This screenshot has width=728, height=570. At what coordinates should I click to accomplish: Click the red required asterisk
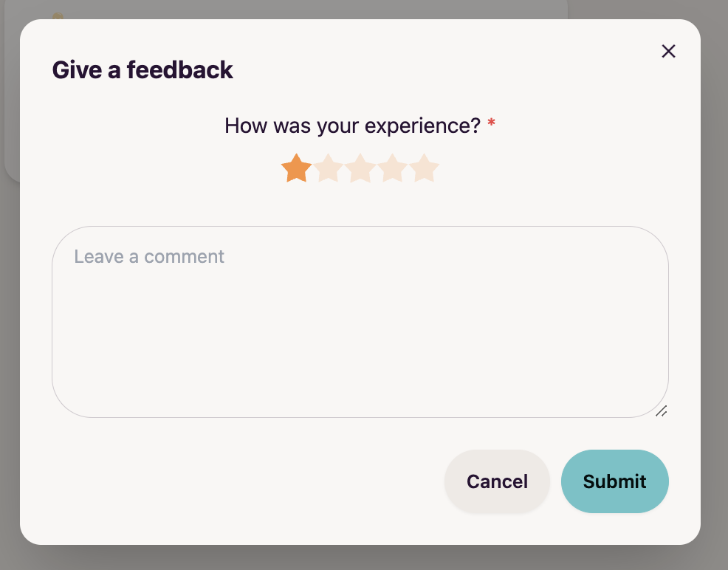491,123
